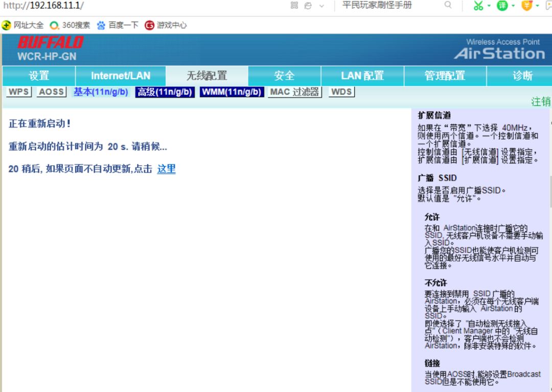Open the 管理配置 configuration tab
This screenshot has height=392, width=552.
coord(445,75)
